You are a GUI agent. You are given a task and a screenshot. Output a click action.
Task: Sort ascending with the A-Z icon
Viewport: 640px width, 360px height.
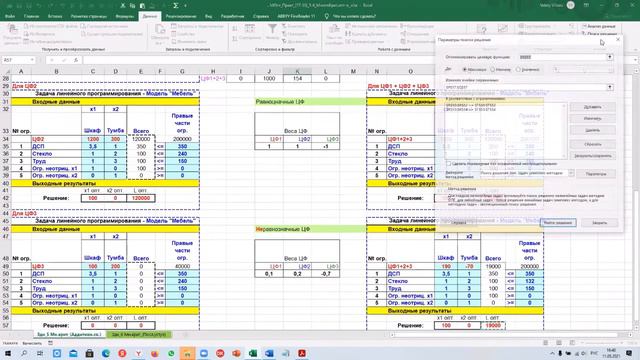tap(235, 29)
